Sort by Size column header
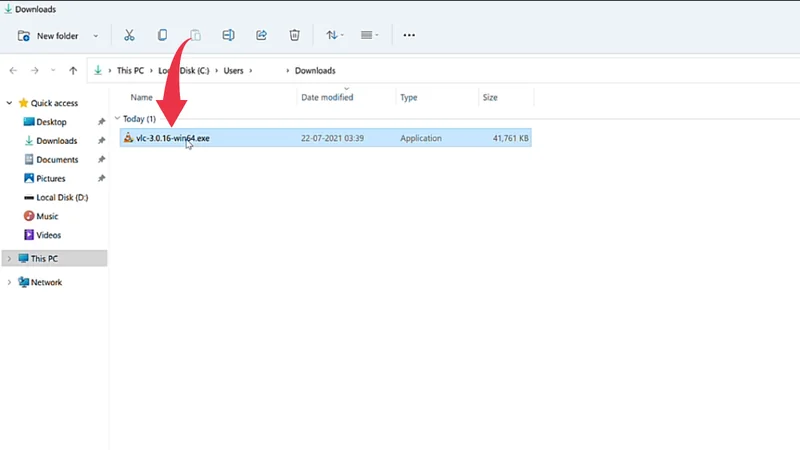 pos(490,98)
